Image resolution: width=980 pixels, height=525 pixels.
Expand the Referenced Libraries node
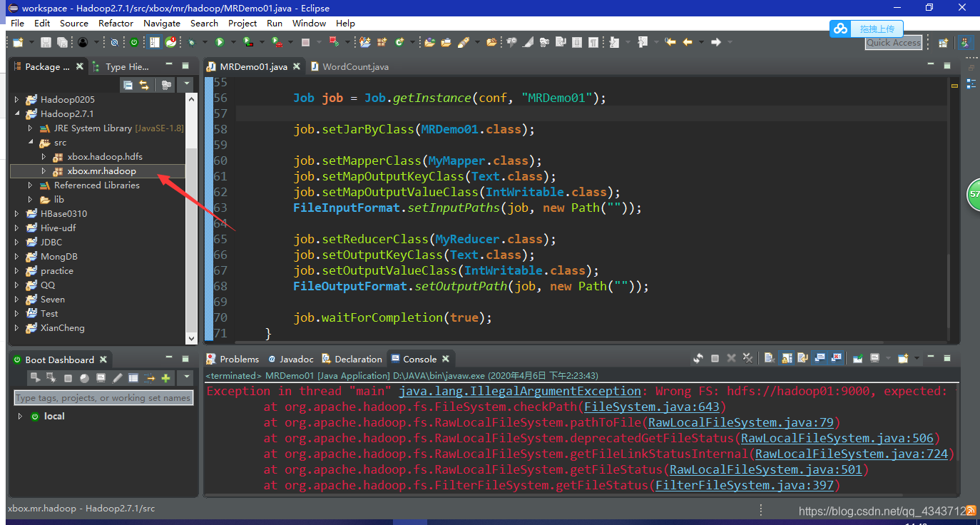(x=31, y=185)
